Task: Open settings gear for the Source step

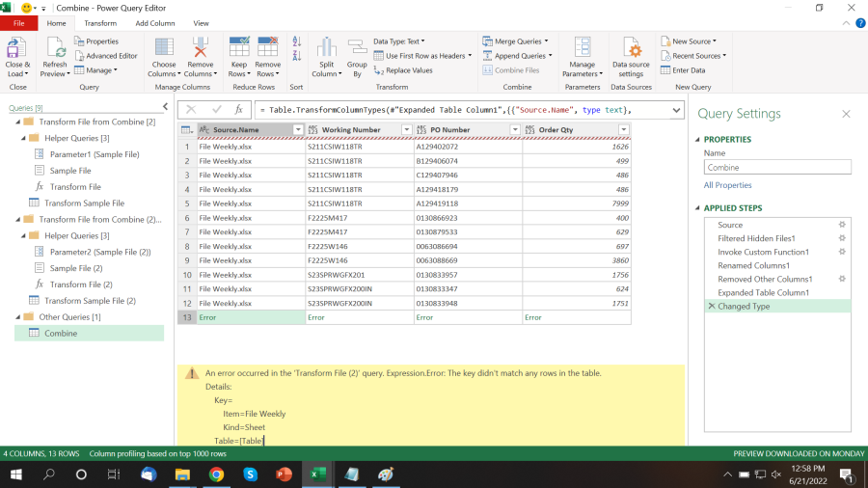Action: [x=842, y=225]
